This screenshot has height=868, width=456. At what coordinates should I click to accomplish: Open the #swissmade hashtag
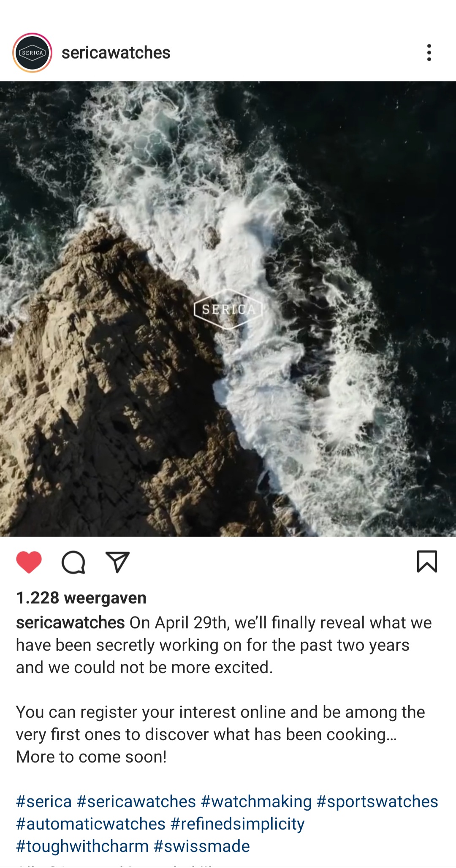(202, 846)
